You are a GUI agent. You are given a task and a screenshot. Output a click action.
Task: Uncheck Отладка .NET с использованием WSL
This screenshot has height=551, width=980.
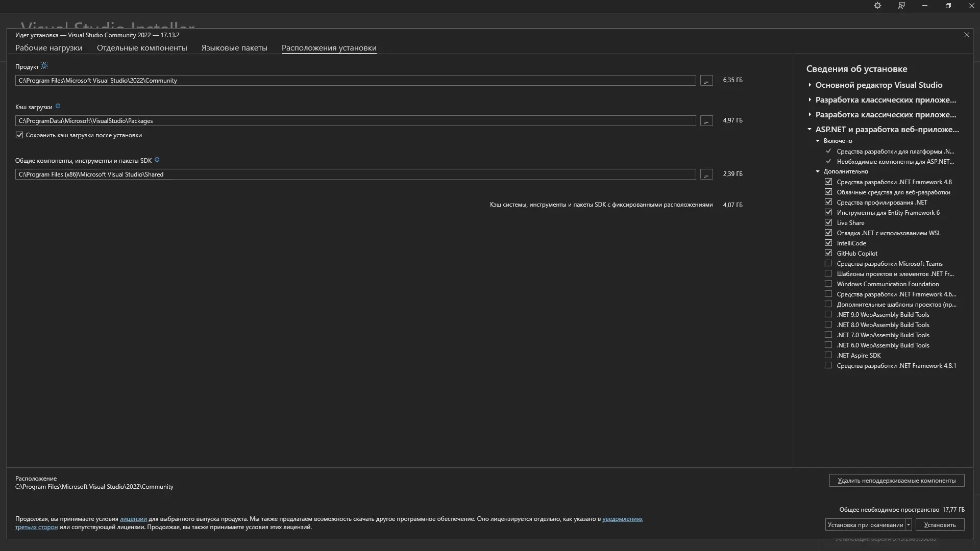click(828, 233)
